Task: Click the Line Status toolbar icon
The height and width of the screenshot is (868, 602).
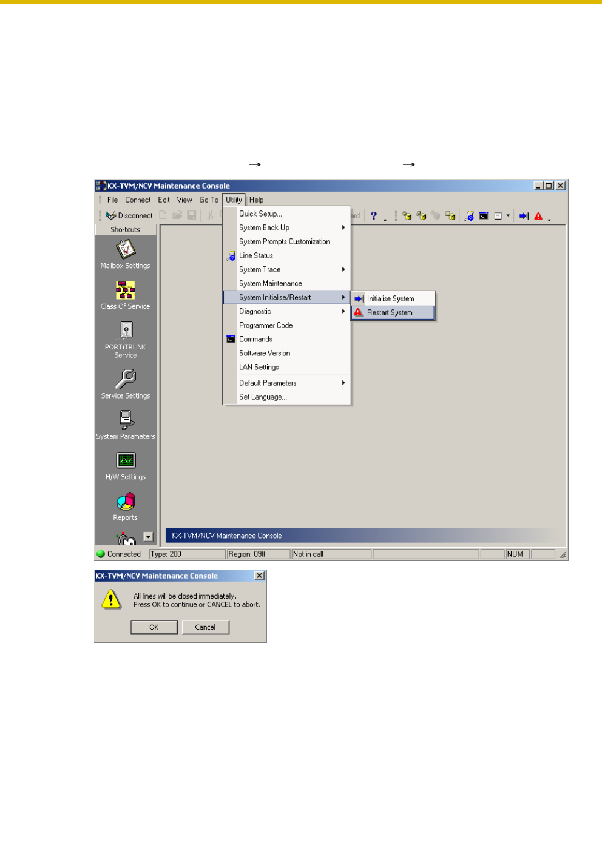Action: pos(469,215)
